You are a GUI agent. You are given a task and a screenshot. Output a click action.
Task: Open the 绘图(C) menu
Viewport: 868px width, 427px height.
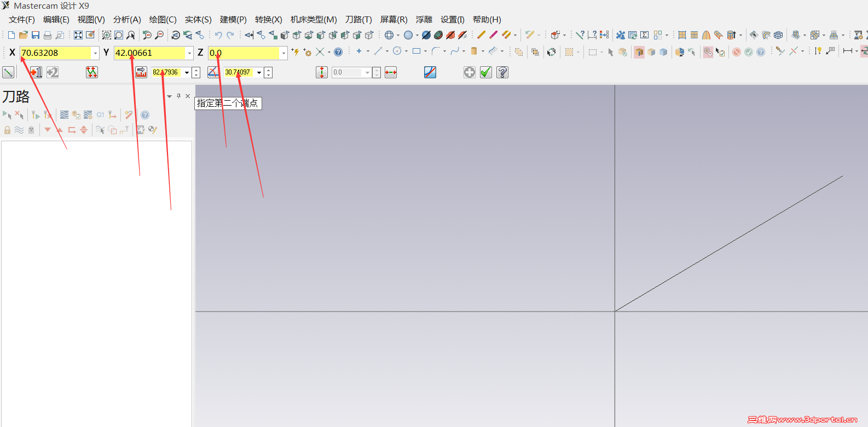pos(163,20)
